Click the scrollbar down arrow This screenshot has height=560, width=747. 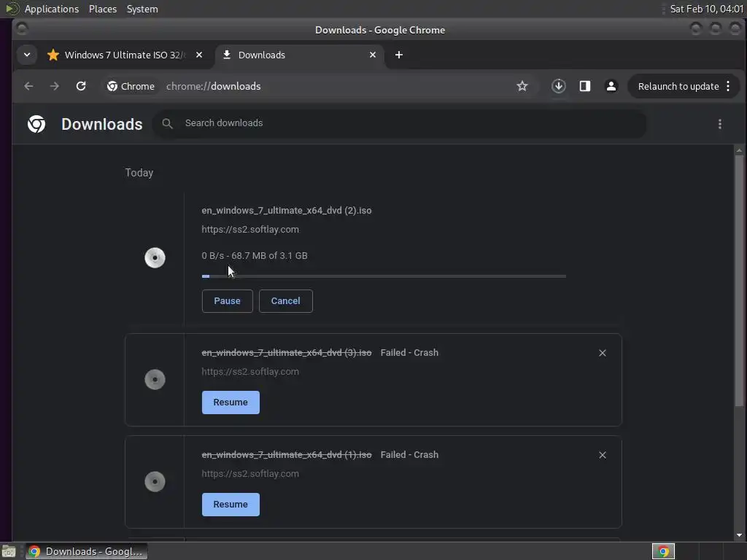[739, 535]
